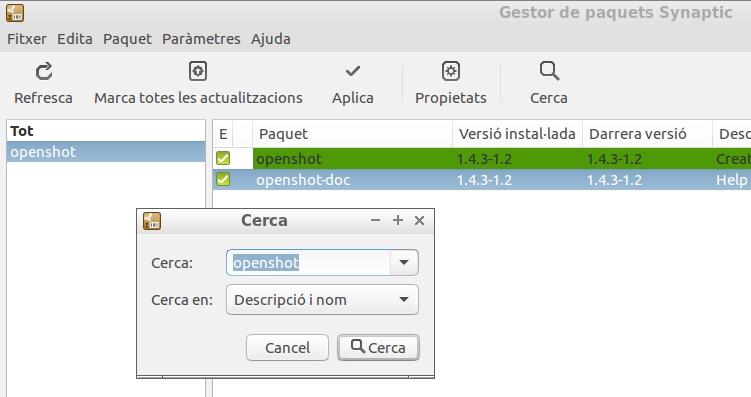Viewport: 751px width, 397px height.
Task: Click latest version 1.4.3-1.2 of openshot
Action: [614, 159]
